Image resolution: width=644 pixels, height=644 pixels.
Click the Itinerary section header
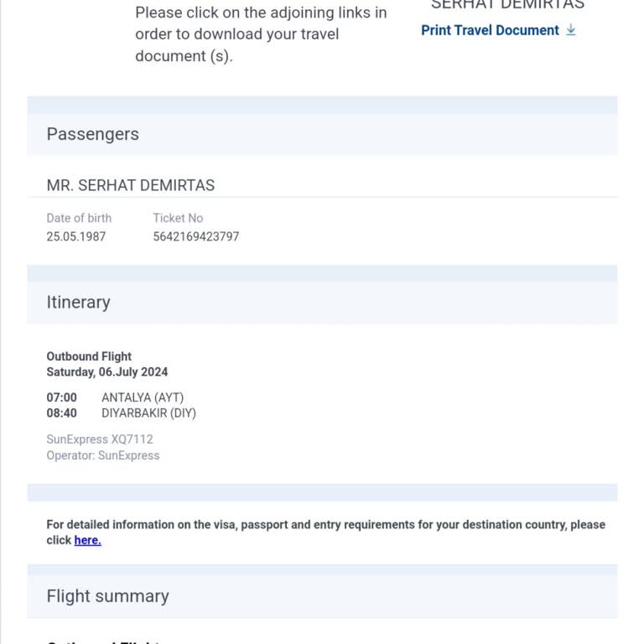pos(79,303)
